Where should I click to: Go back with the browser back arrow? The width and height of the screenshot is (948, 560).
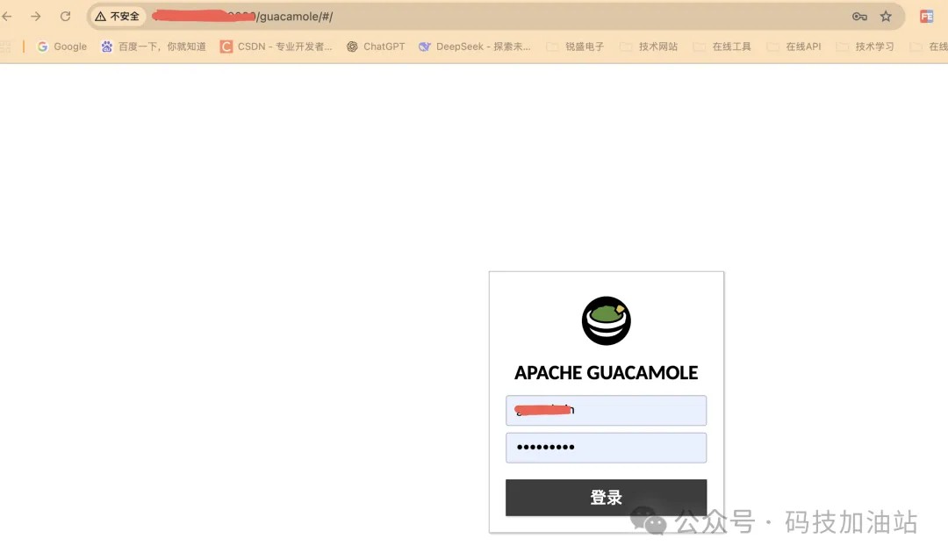click(x=7, y=17)
